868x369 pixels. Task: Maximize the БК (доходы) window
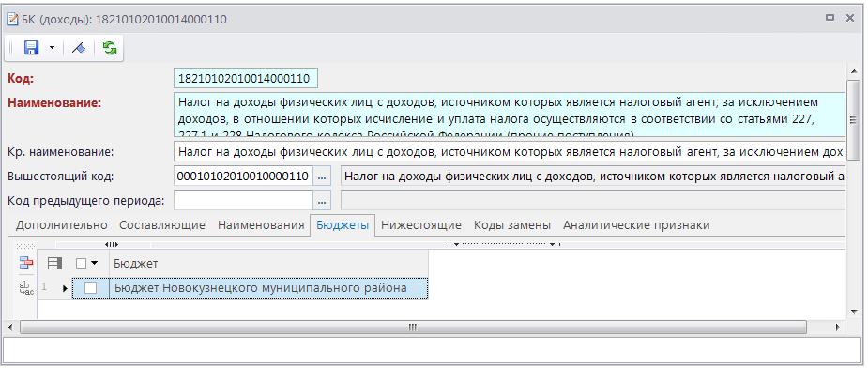(x=830, y=18)
